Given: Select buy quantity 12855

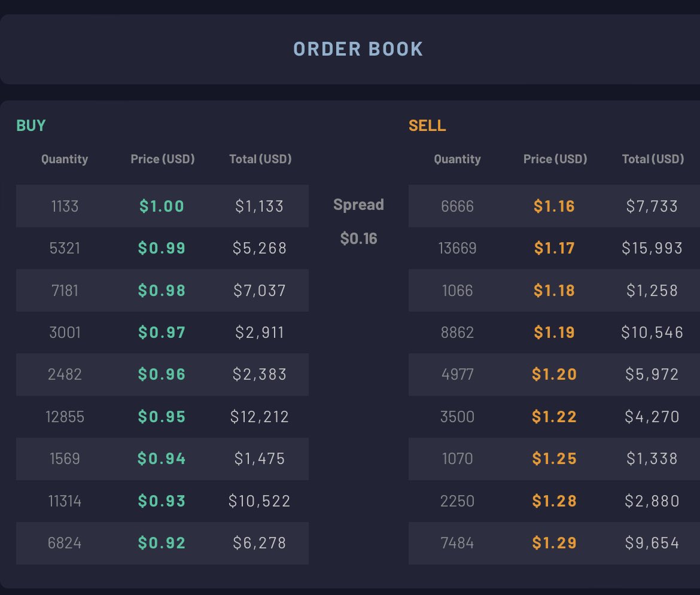Looking at the screenshot, I should (x=65, y=417).
